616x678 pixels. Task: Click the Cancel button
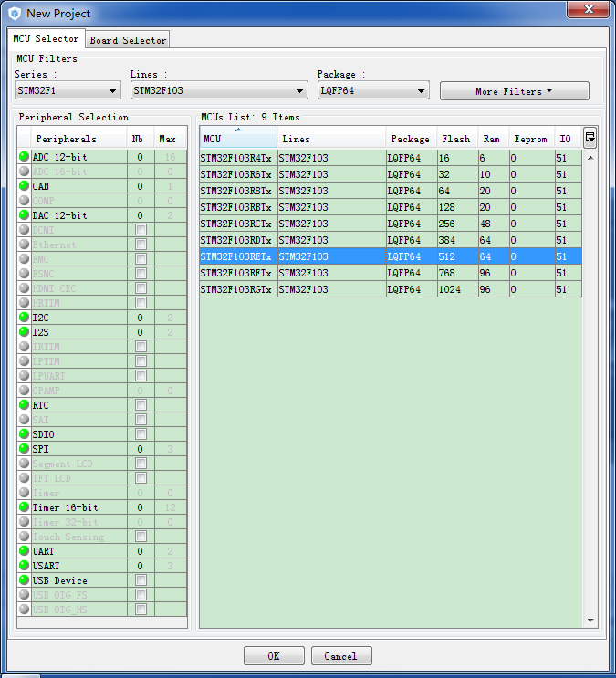coord(341,656)
